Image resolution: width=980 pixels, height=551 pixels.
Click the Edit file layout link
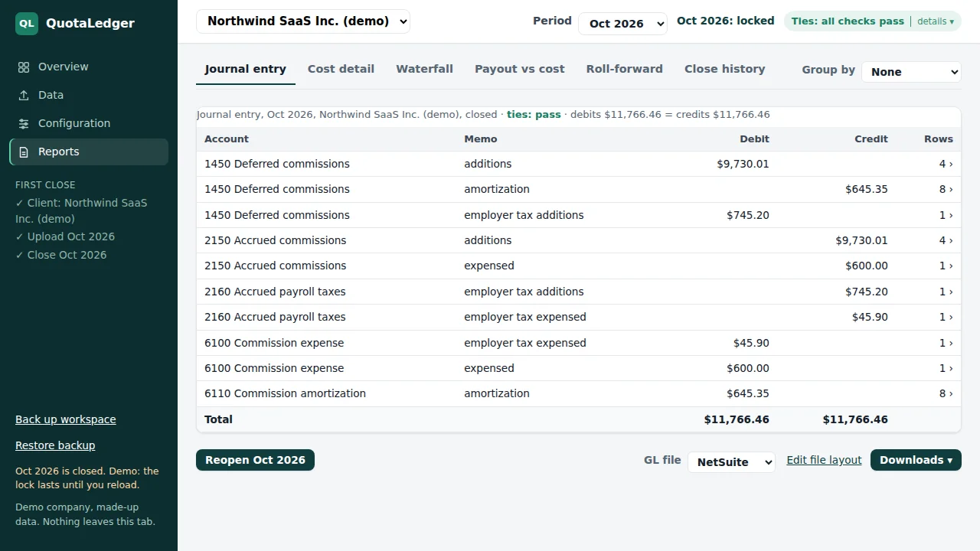824,460
